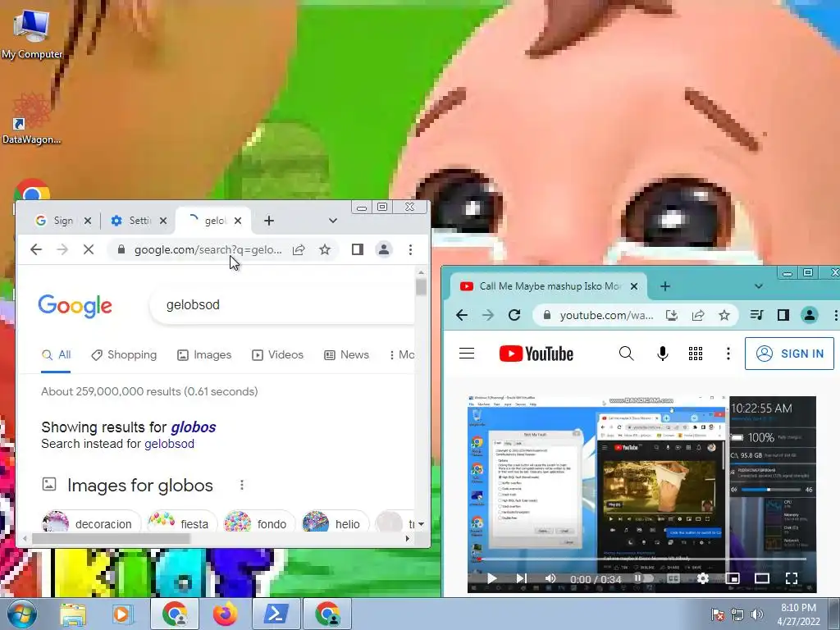The height and width of the screenshot is (630, 840).
Task: Open Chrome menu in Google window
Action: point(410,249)
